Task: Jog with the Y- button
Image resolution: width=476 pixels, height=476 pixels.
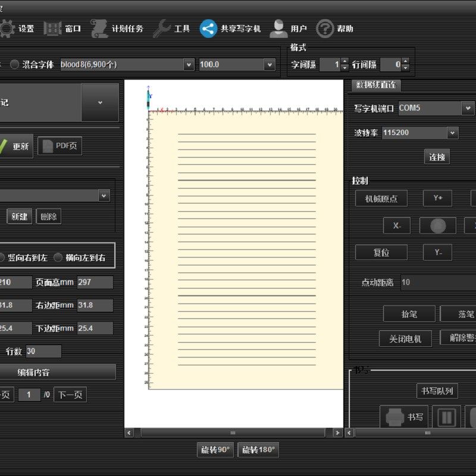Action: [x=437, y=252]
